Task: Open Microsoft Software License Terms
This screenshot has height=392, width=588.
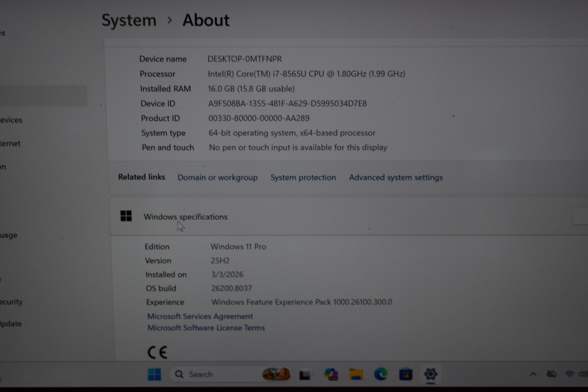Action: 206,328
